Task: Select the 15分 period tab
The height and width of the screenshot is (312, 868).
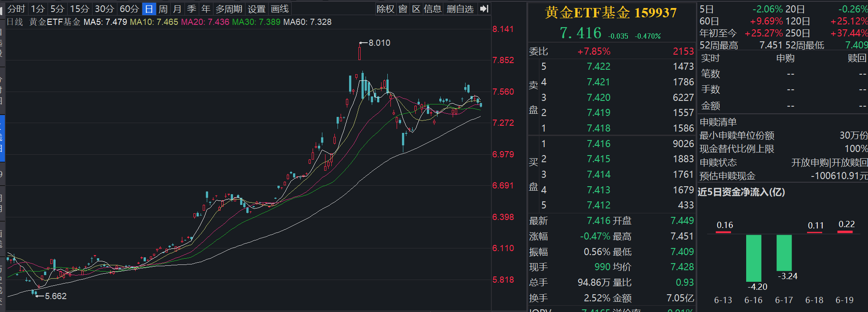Action: click(x=80, y=9)
